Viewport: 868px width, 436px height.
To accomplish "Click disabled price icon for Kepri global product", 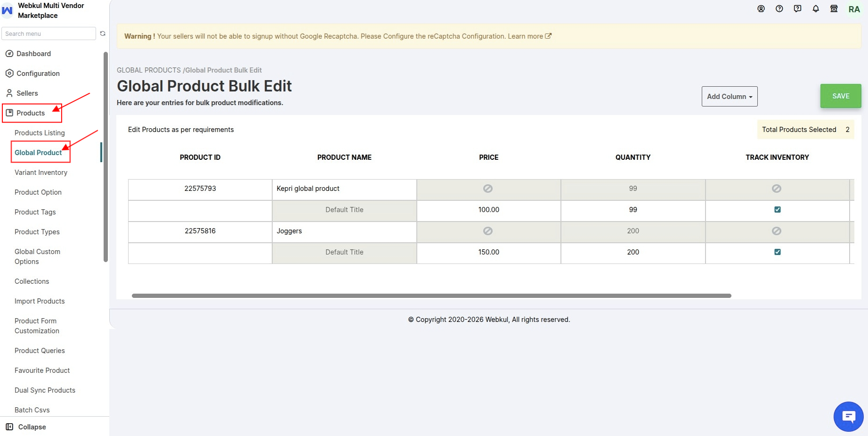I will click(x=488, y=189).
